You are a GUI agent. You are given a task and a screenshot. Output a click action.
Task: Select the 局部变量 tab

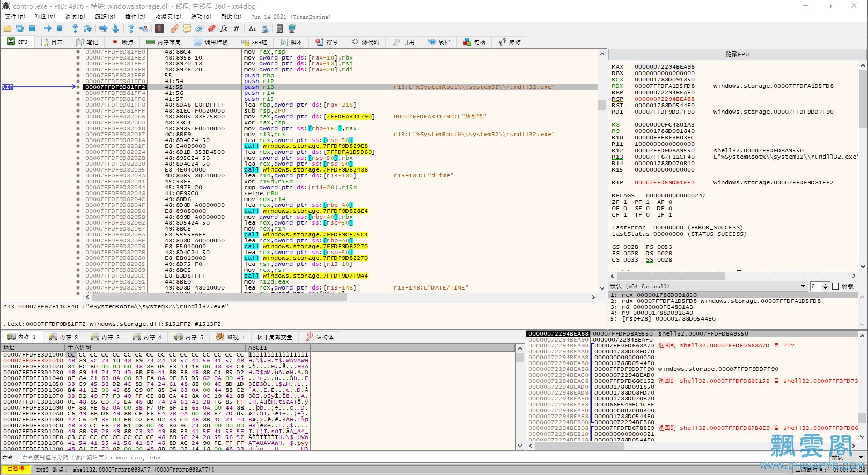pyautogui.click(x=275, y=337)
